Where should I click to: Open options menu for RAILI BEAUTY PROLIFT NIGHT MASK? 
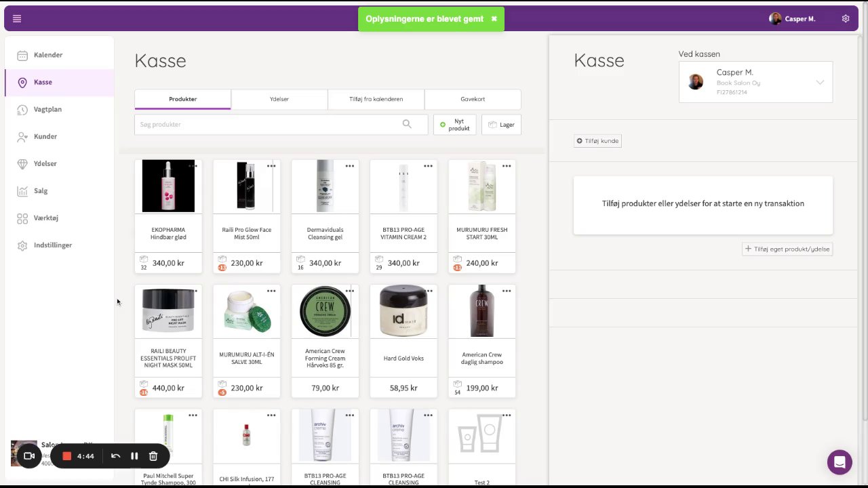(x=193, y=291)
